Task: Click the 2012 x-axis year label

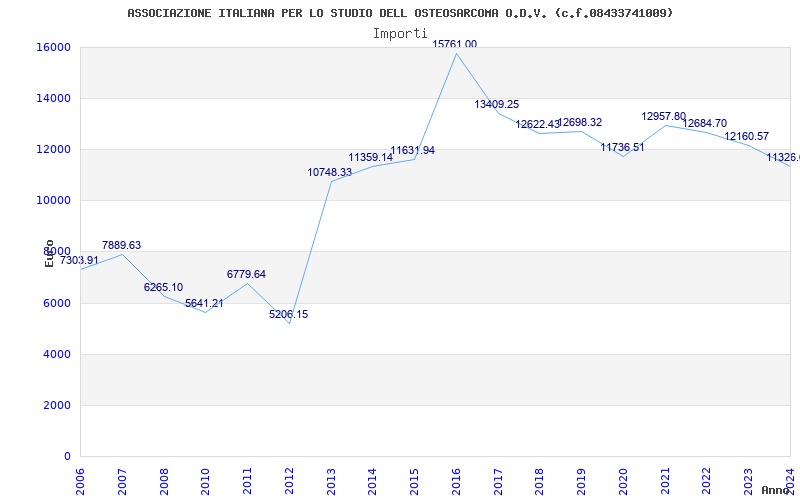Action: (289, 481)
